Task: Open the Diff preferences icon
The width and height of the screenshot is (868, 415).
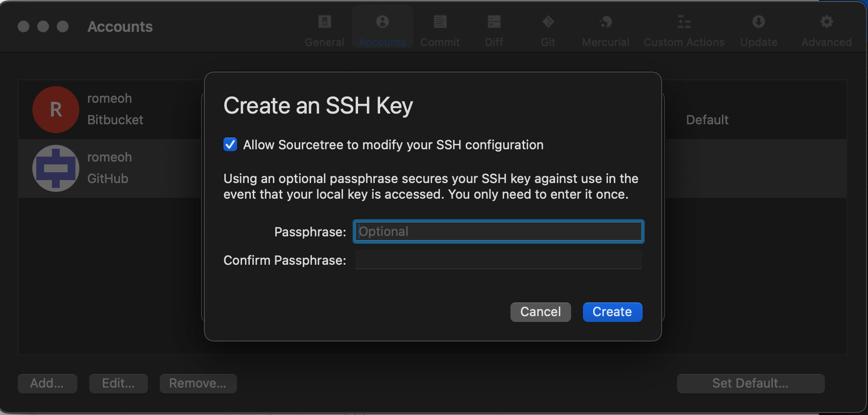Action: tap(494, 22)
